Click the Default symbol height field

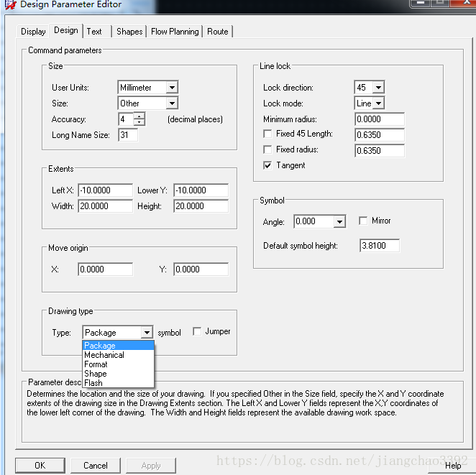pyautogui.click(x=379, y=246)
